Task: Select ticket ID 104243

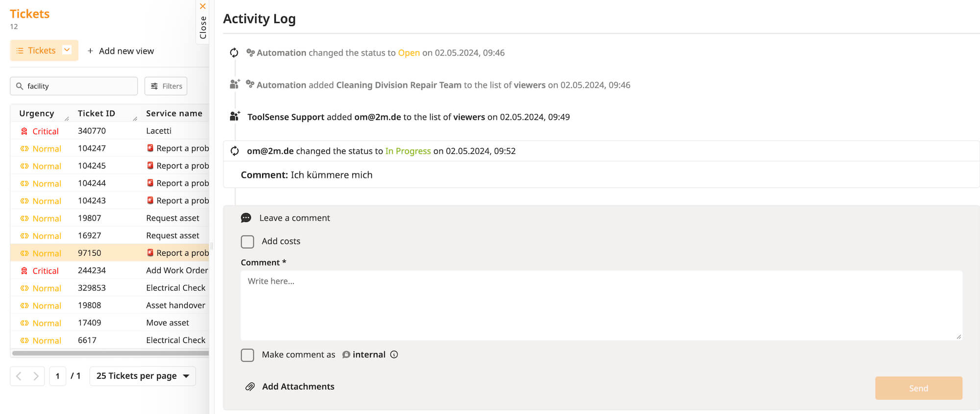Action: pos(92,200)
